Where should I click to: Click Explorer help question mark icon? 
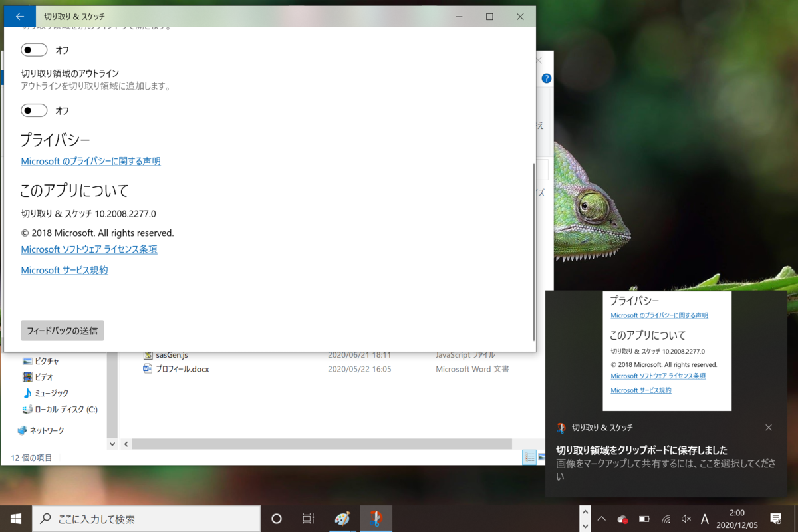[547, 78]
